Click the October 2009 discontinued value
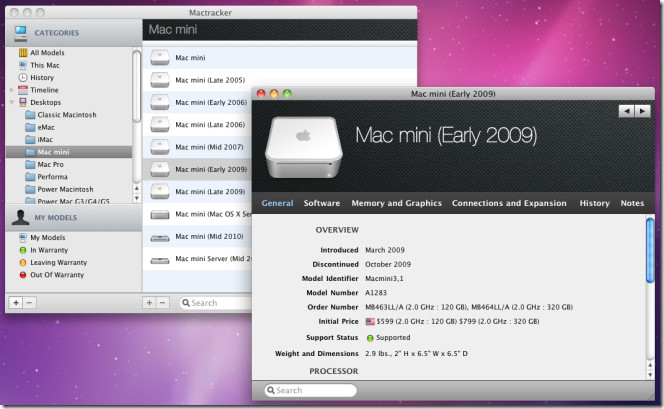Screen dimensions: 664x409 [388, 264]
